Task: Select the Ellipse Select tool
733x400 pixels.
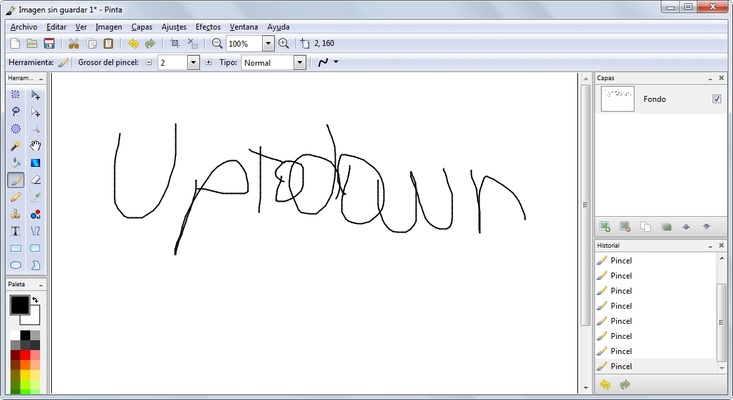Action: pyautogui.click(x=15, y=129)
